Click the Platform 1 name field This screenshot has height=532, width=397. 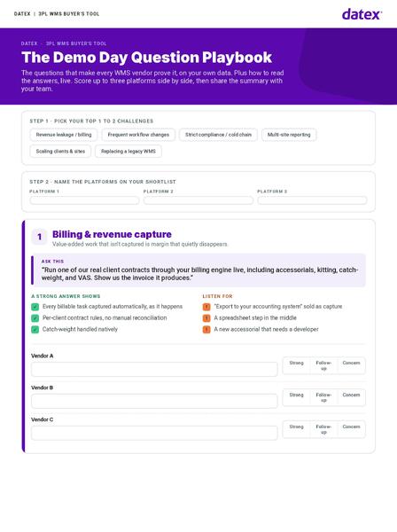point(84,200)
